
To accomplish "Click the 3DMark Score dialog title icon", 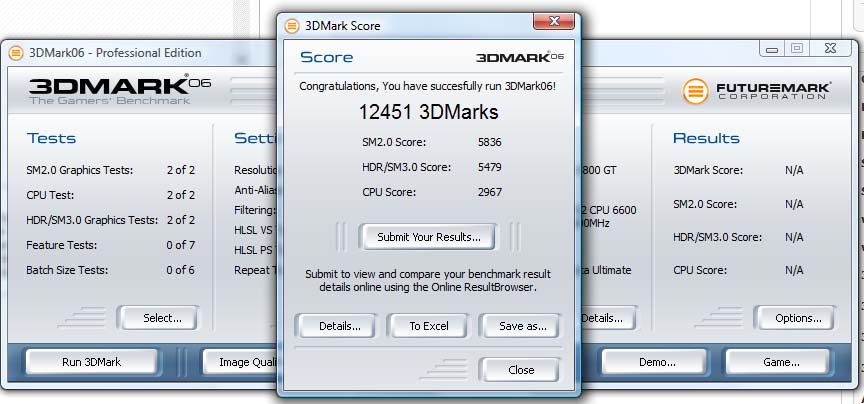I will (291, 26).
